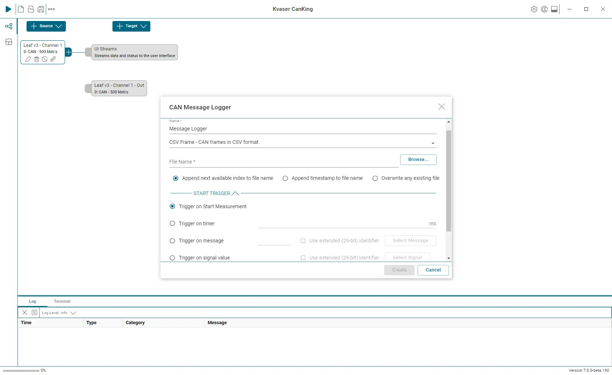Delete Leaf v3 Channel 1 with trash icon
Screen dimensions: 612x375
[x=36, y=59]
